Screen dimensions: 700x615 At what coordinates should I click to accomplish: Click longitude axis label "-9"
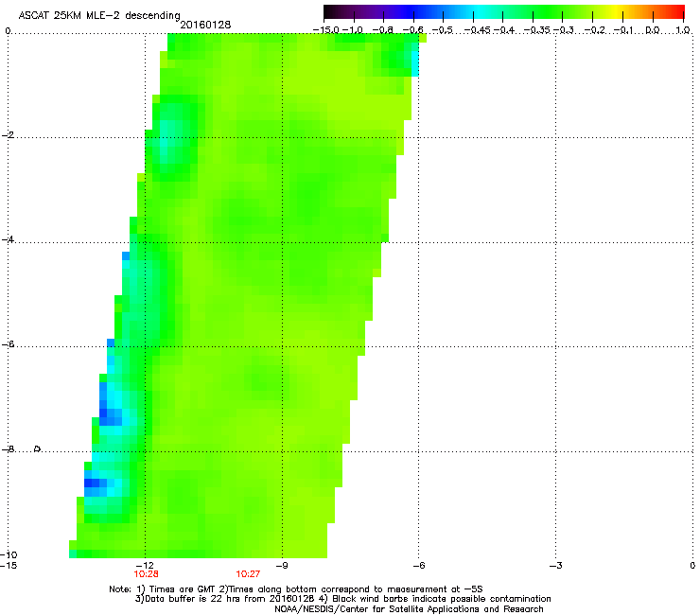click(x=282, y=566)
